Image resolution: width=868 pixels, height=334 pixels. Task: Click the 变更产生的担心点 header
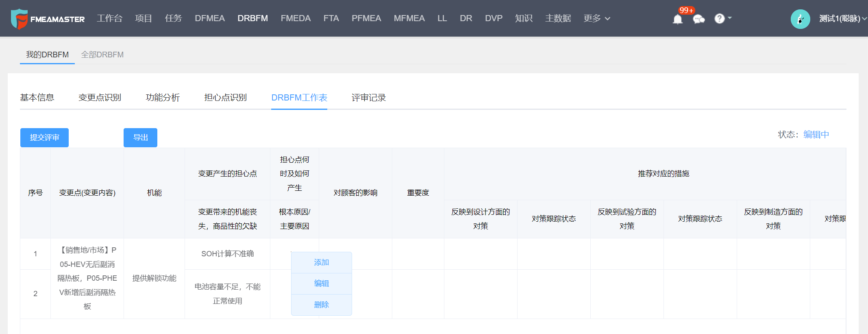[227, 174]
